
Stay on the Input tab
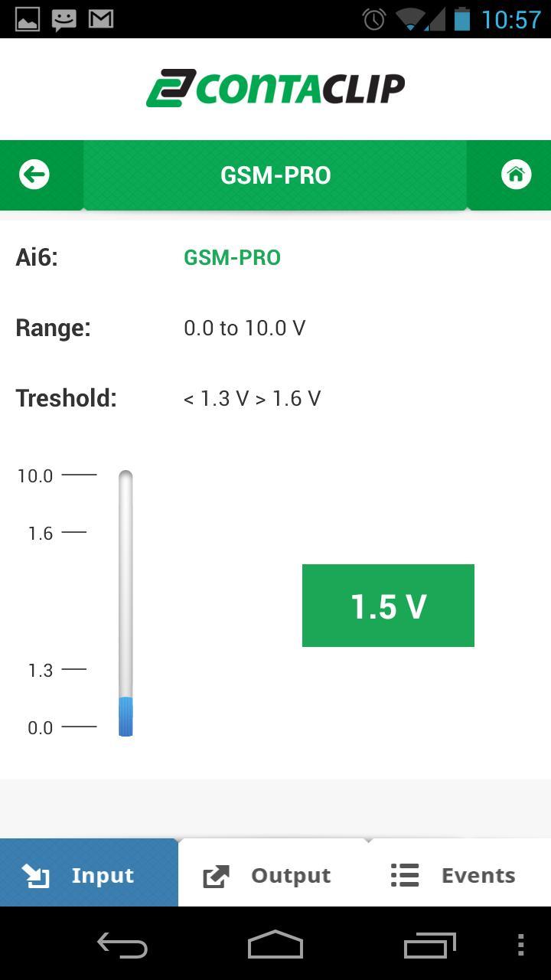click(x=88, y=874)
